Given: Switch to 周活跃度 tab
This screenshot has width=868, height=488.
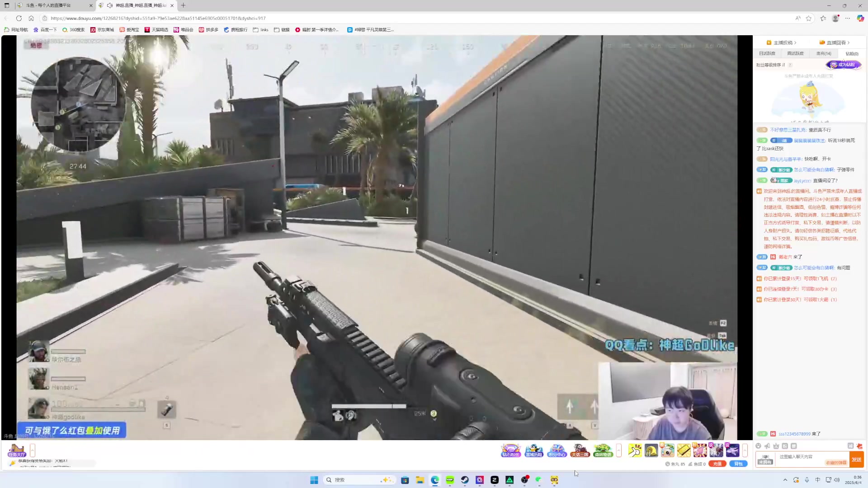Looking at the screenshot, I should pyautogui.click(x=795, y=53).
